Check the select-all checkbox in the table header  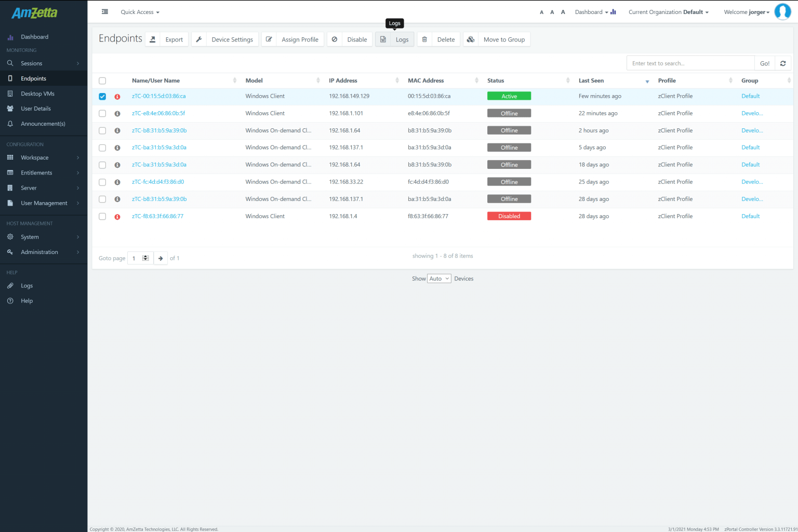(x=102, y=81)
